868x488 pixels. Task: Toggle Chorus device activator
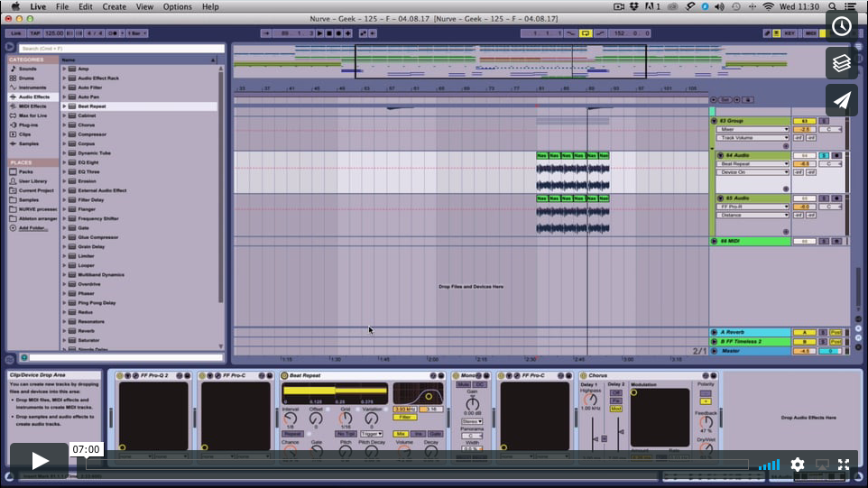(584, 375)
